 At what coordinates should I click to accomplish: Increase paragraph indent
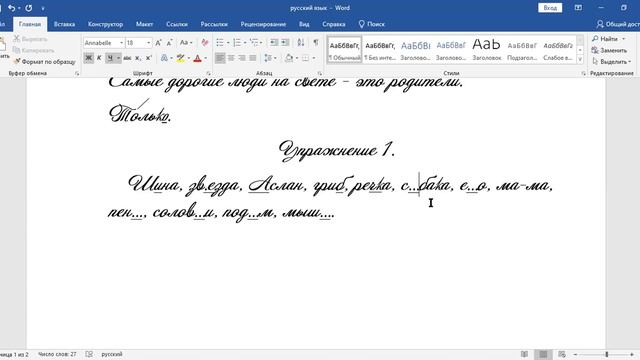pyautogui.click(x=285, y=42)
